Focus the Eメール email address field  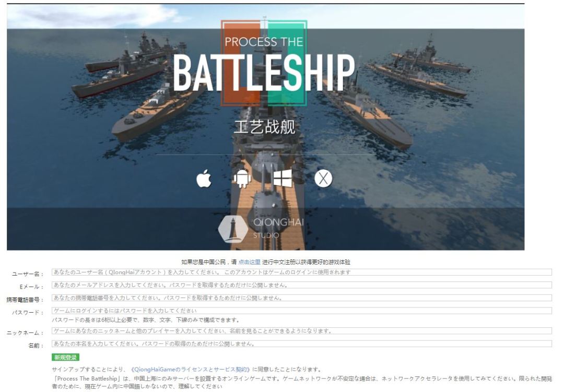[301, 285]
